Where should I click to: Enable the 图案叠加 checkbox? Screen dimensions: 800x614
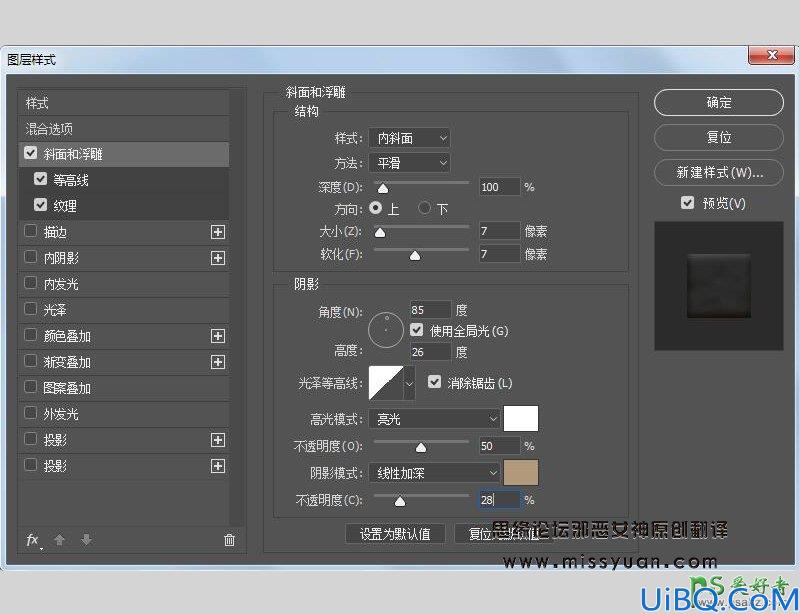pyautogui.click(x=31, y=387)
